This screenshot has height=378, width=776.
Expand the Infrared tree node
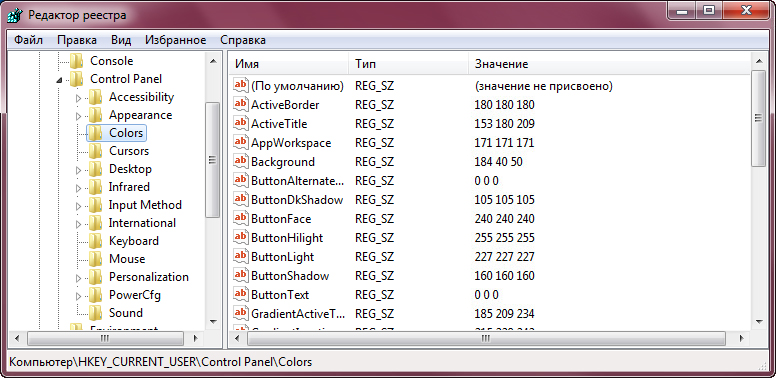pyautogui.click(x=78, y=188)
